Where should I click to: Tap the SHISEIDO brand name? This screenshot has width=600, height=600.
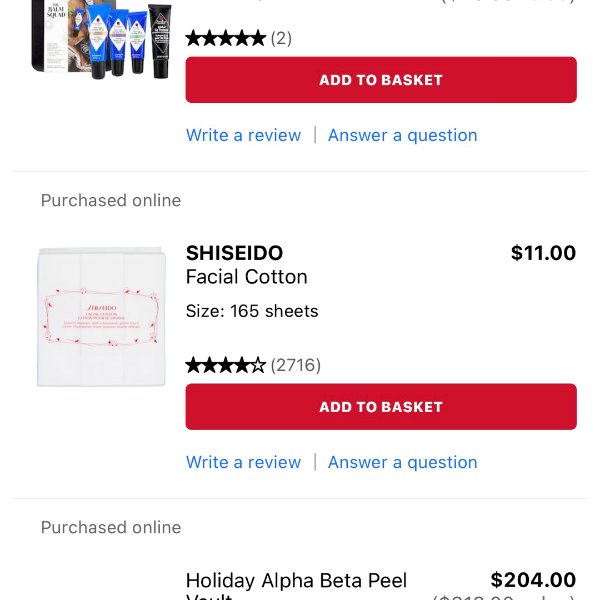click(234, 253)
